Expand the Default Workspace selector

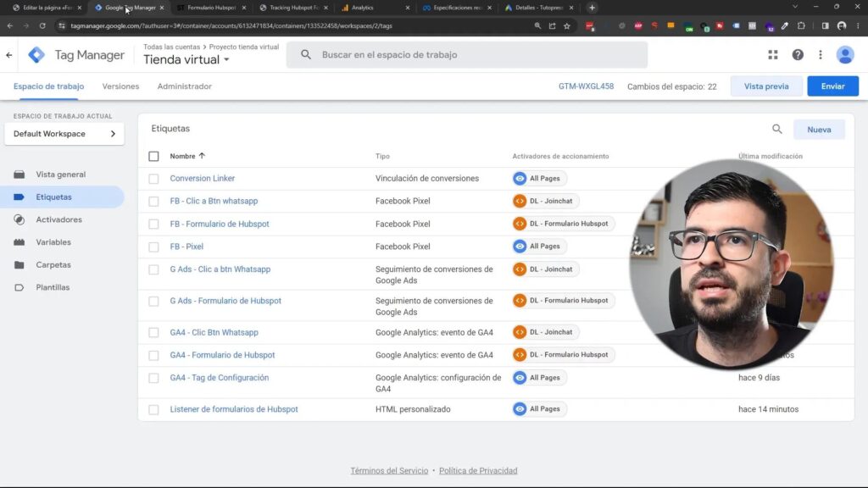coord(64,134)
